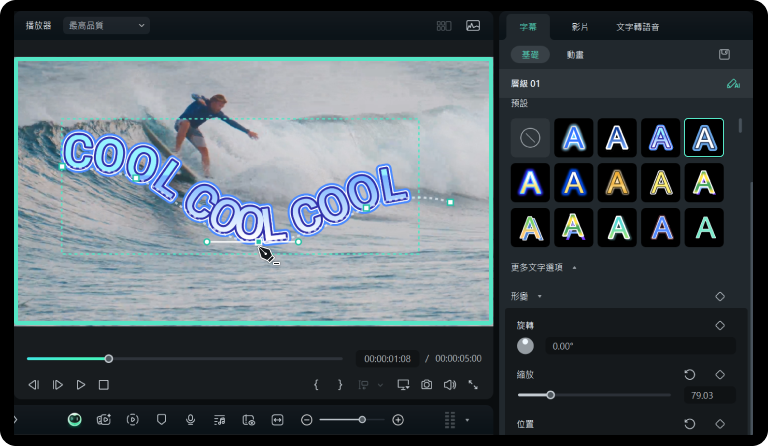Click the render preview toolbar icon
Viewport: 768px width, 446px height.
132,420
